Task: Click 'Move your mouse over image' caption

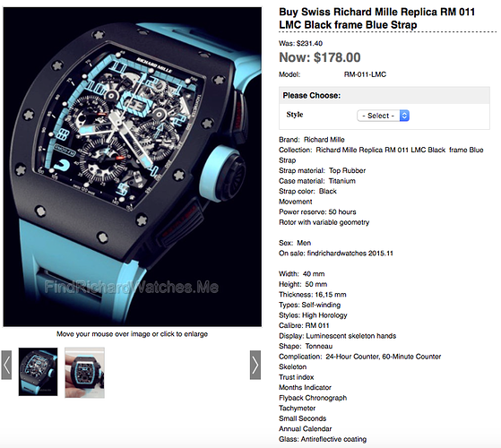Action: tap(132, 334)
